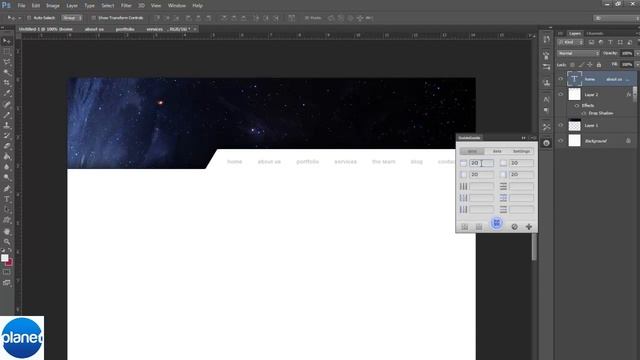Open the Window menu

tap(177, 6)
